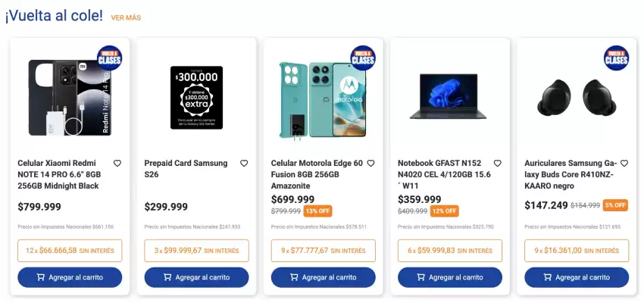The width and height of the screenshot is (644, 303).
Task: Add Galaxy Buds Core to cart
Action: coord(576,277)
